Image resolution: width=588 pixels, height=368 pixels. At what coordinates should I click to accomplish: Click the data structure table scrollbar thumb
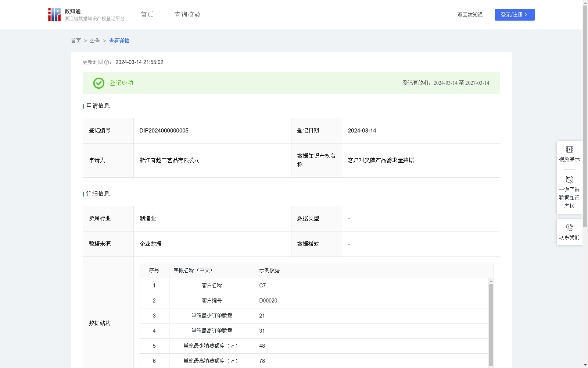[x=491, y=325]
